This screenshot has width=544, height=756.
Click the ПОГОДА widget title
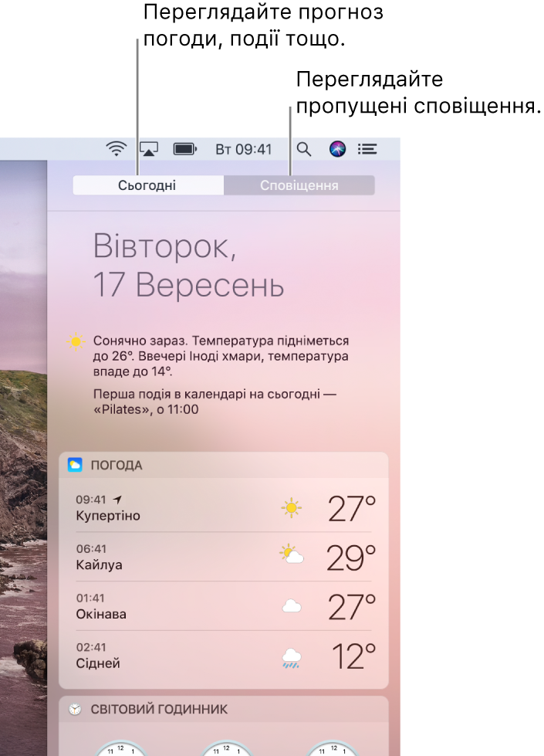(116, 466)
